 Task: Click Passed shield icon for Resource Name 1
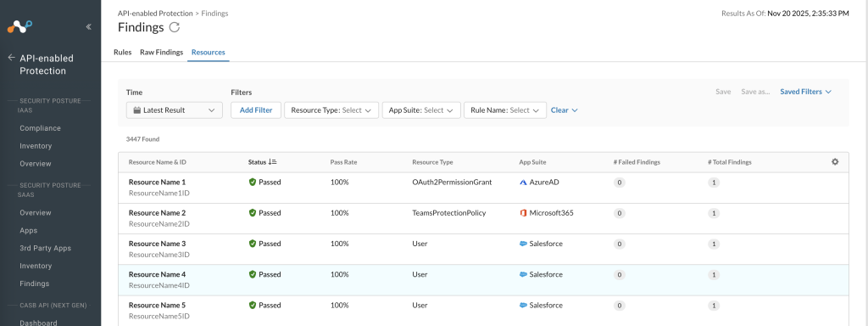253,182
